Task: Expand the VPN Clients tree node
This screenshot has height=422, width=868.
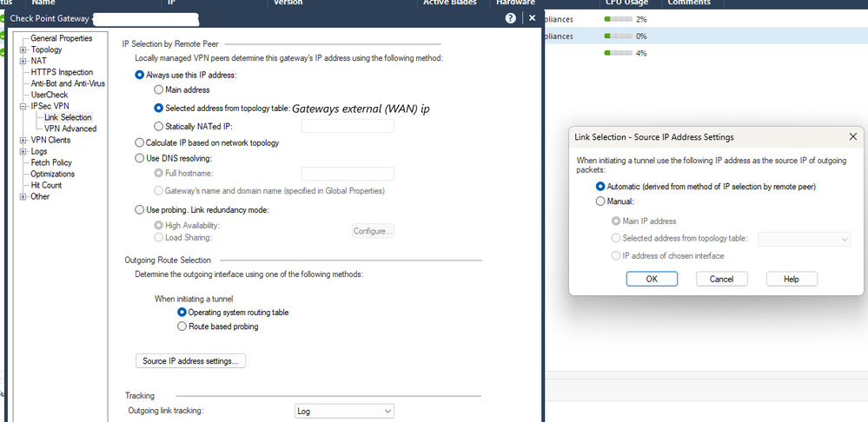Action: (23, 140)
